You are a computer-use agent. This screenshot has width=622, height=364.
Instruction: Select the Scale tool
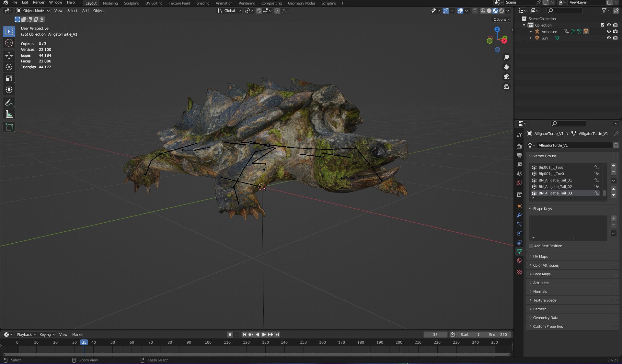(x=9, y=78)
